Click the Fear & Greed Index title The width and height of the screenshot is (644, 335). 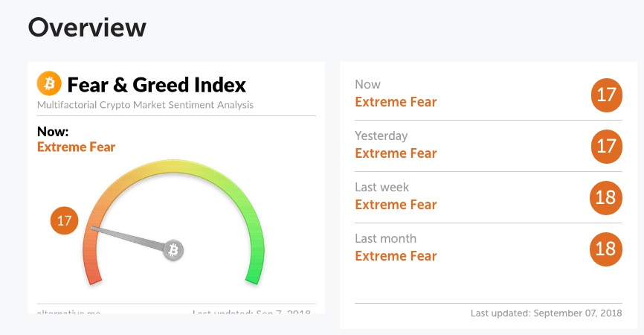click(156, 85)
